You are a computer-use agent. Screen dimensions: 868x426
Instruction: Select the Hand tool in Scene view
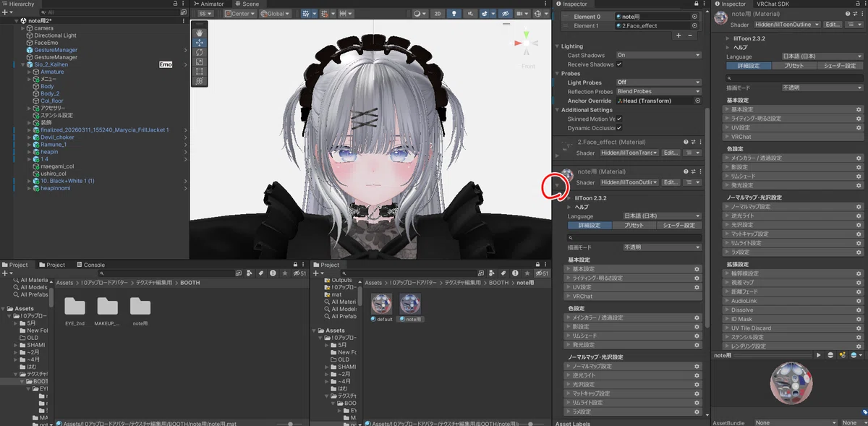coord(199,33)
